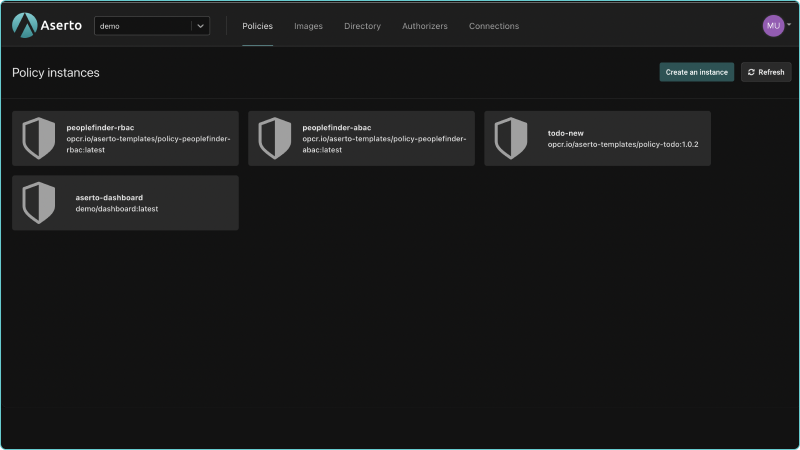
Task: Go to the Directory tab
Action: (362, 26)
